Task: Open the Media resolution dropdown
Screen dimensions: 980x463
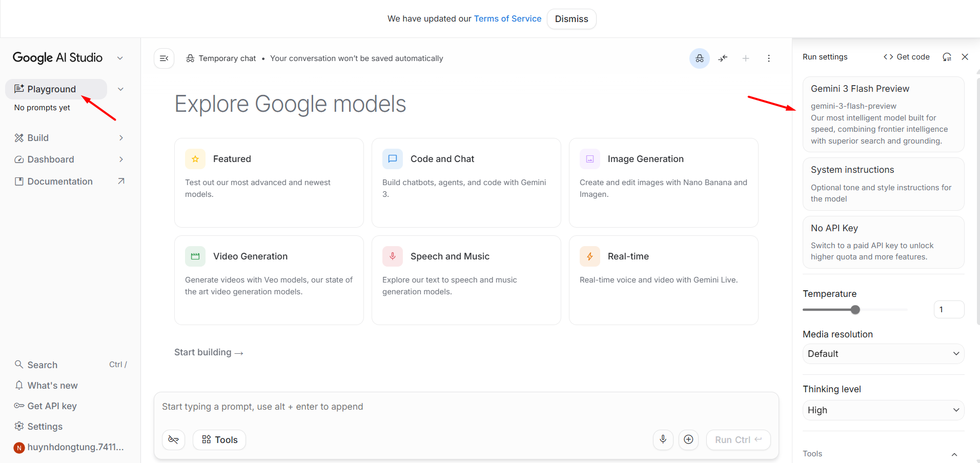Action: click(883, 354)
